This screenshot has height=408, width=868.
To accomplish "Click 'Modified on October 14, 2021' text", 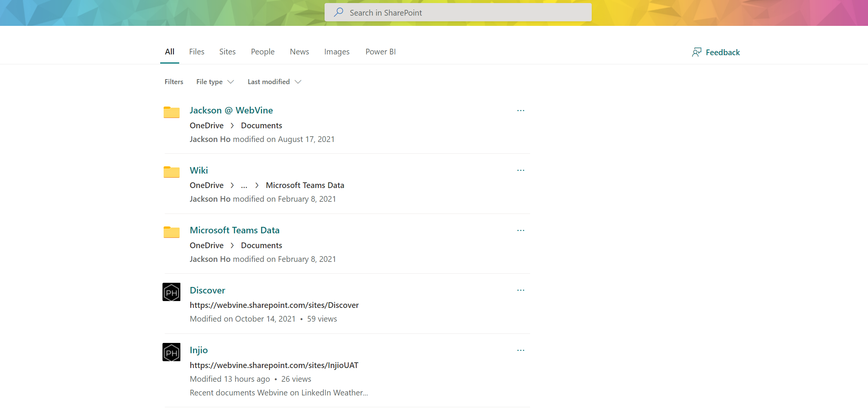I will 242,319.
